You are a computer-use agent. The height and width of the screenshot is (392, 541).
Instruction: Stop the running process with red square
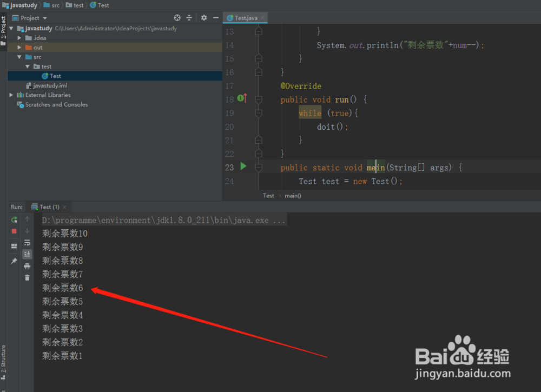tap(14, 231)
